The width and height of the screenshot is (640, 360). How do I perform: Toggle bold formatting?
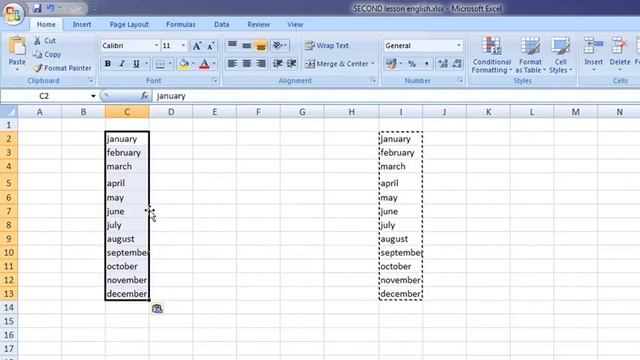(x=108, y=64)
